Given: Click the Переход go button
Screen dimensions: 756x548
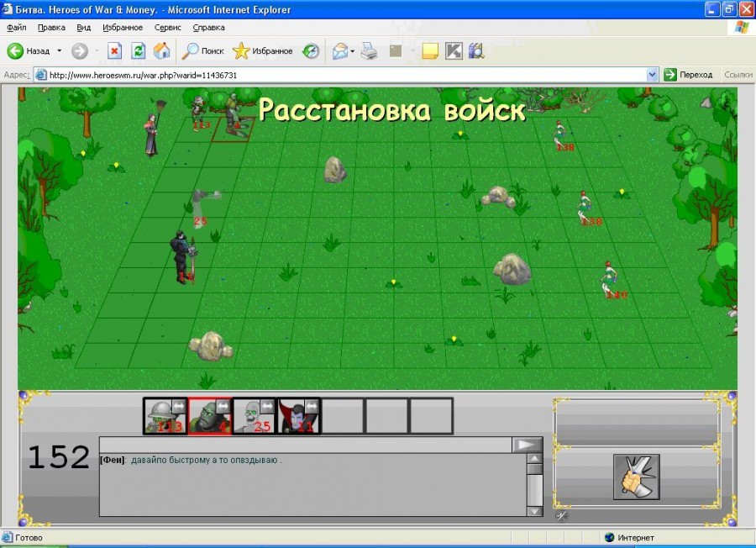Looking at the screenshot, I should tap(688, 75).
